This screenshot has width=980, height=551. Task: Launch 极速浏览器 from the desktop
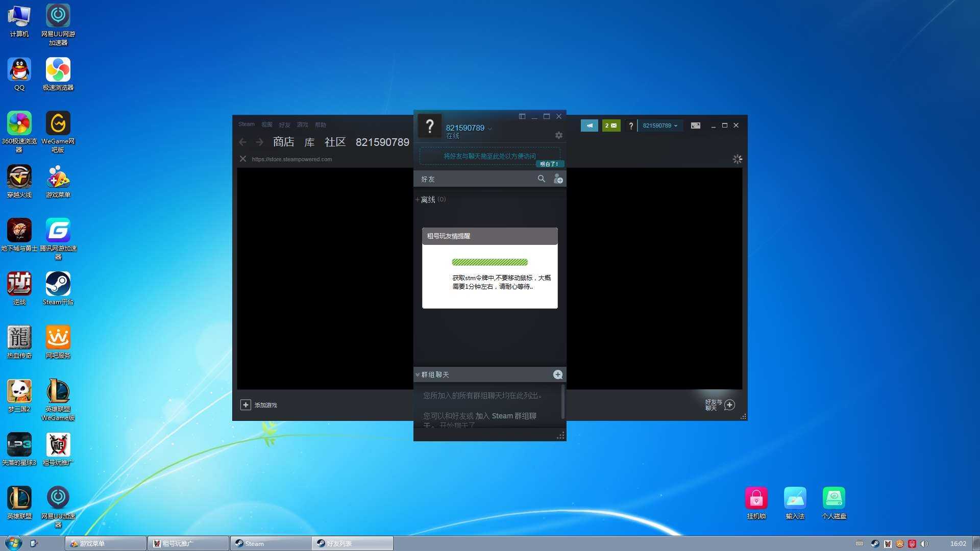click(x=58, y=74)
